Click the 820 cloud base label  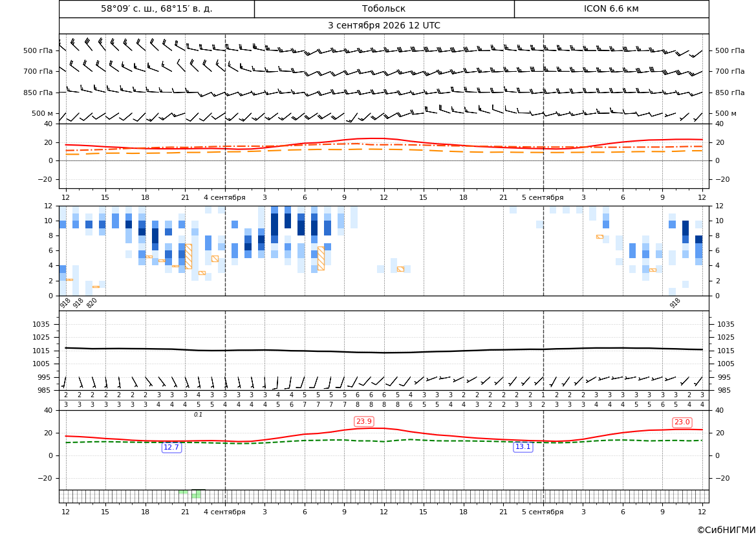pos(92,303)
